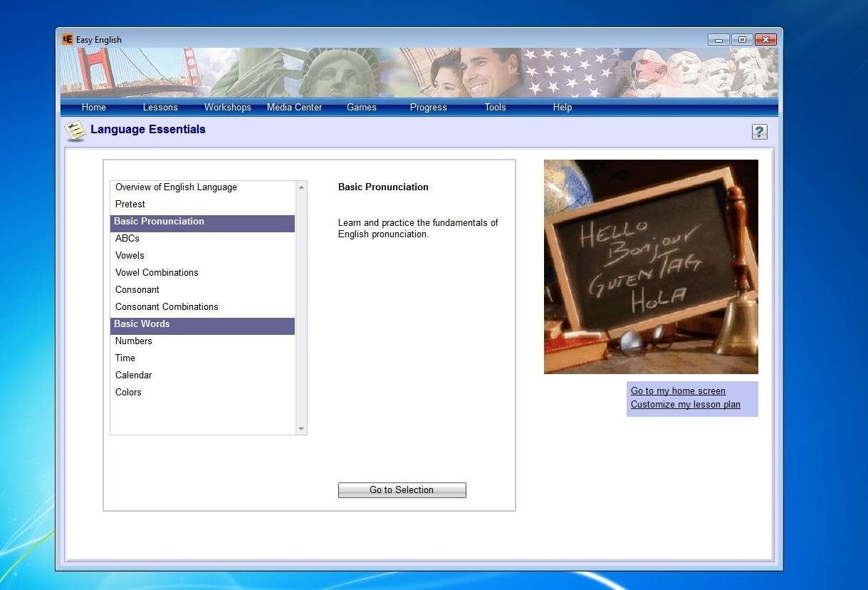Open the Media Center menu
This screenshot has height=590, width=868.
[x=295, y=108]
